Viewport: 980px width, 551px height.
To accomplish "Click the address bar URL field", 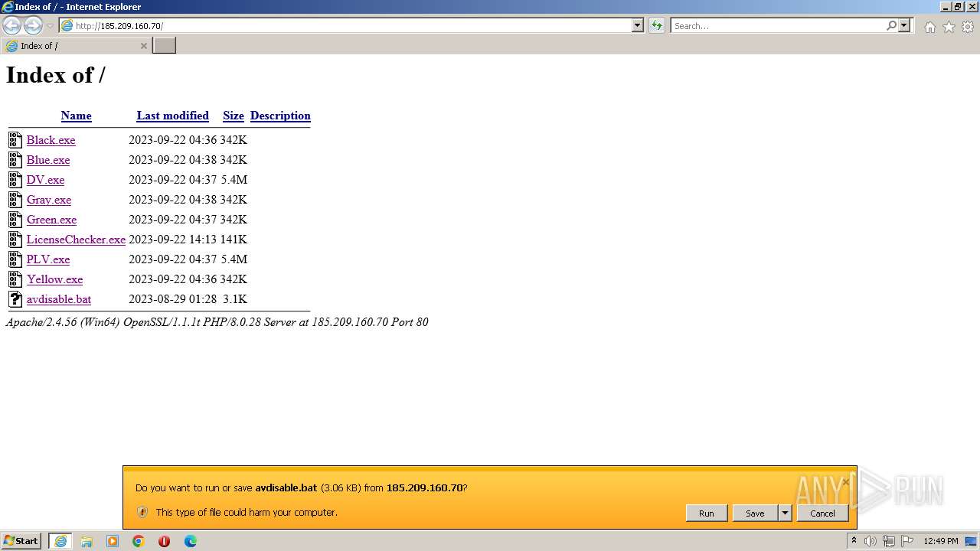I will click(352, 25).
